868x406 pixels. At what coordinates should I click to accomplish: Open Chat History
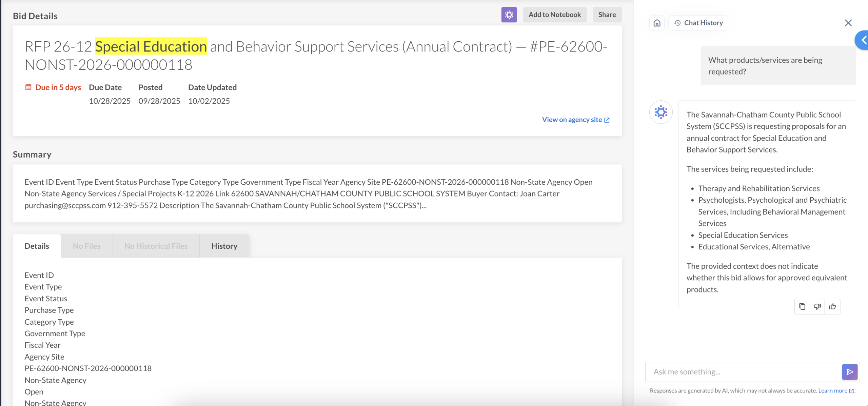tap(698, 23)
